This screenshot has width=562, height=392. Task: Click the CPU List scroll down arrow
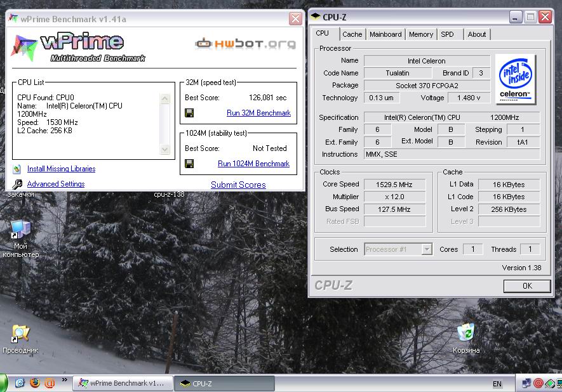point(165,149)
